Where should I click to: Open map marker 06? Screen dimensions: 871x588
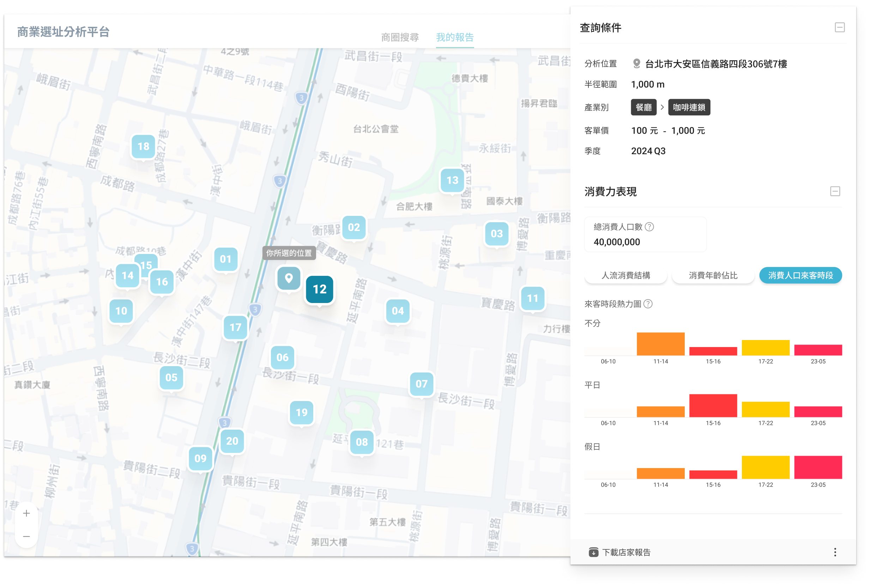click(282, 358)
